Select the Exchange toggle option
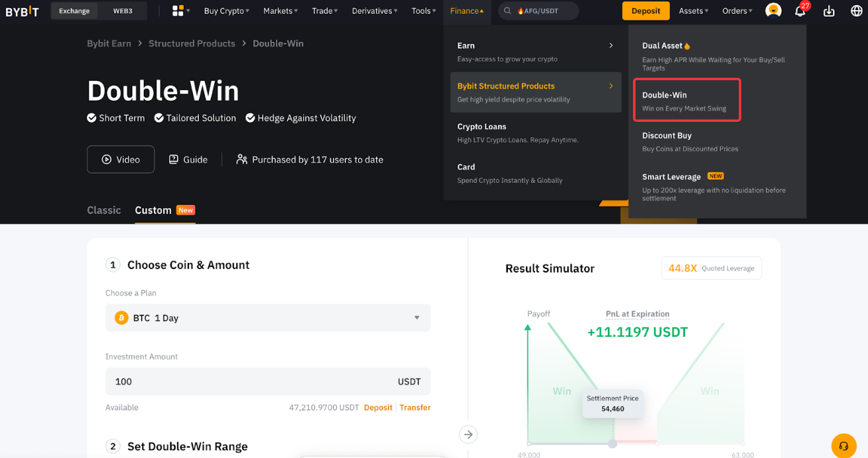The width and height of the screenshot is (868, 458). coord(74,11)
